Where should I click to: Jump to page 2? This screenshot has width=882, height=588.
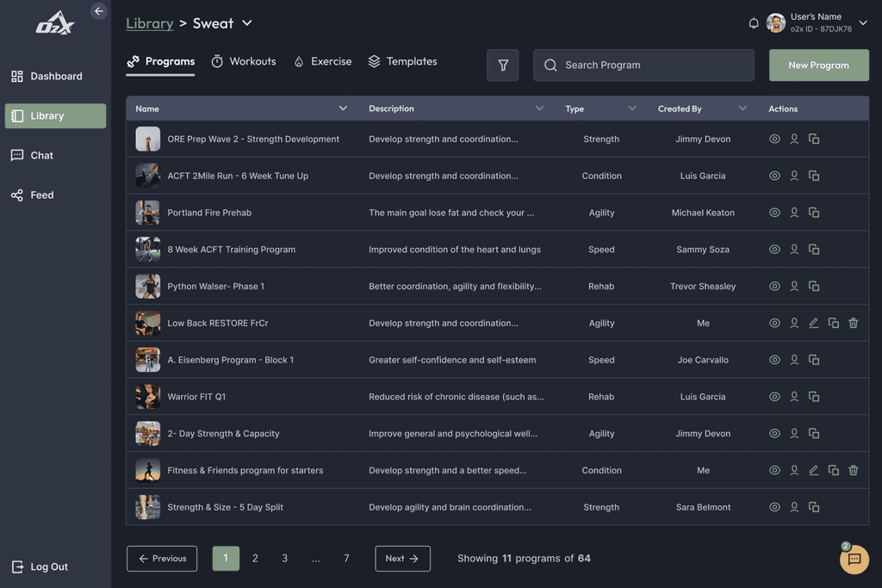(x=255, y=558)
